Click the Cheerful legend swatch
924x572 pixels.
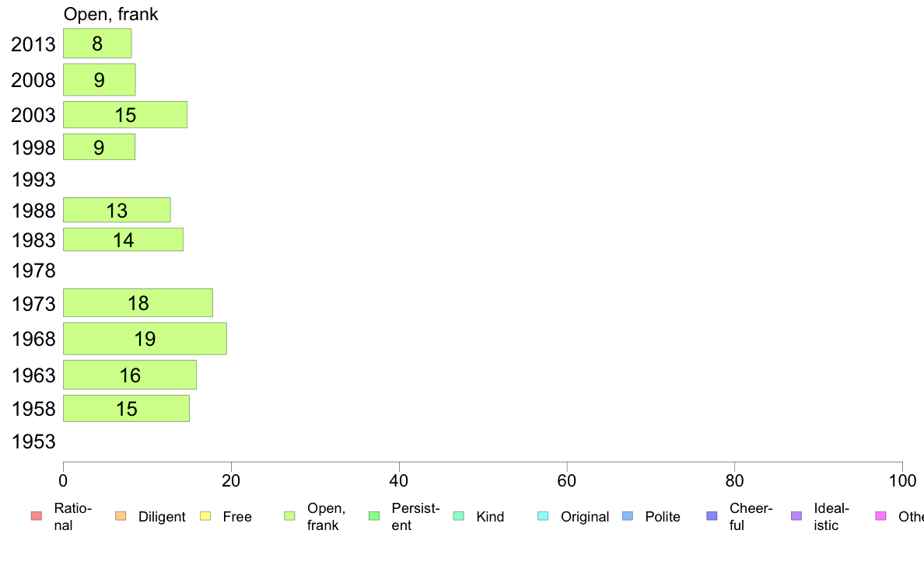click(x=712, y=516)
